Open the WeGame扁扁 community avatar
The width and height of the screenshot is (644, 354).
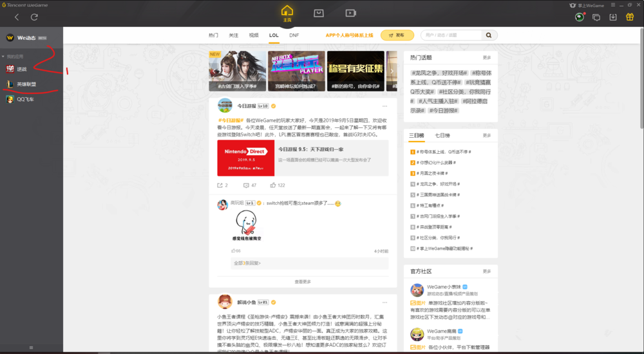417,334
